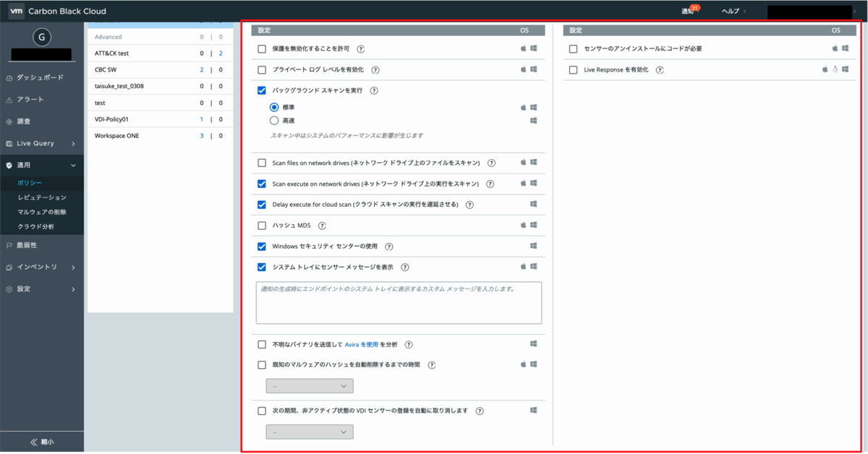The width and height of the screenshot is (868, 454).
Task: Check センサーのアンインストールにコードが必要 checkbox
Action: tap(573, 49)
